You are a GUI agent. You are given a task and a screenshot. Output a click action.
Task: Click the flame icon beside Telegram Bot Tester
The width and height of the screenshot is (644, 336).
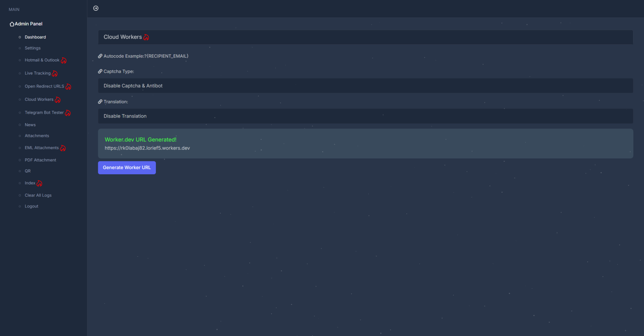[x=68, y=113]
